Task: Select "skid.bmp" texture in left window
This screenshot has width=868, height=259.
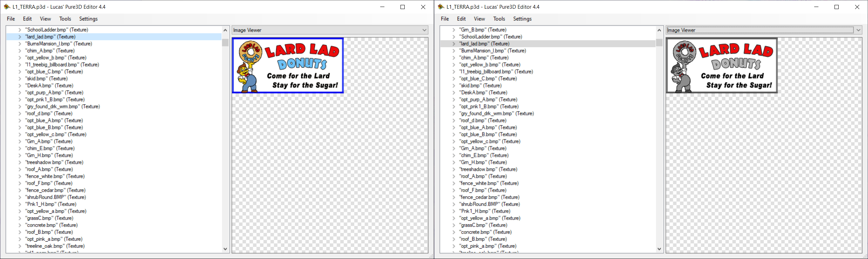Action: coord(46,78)
